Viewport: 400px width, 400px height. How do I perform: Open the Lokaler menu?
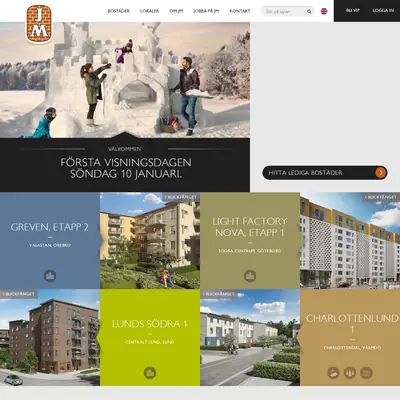click(149, 11)
